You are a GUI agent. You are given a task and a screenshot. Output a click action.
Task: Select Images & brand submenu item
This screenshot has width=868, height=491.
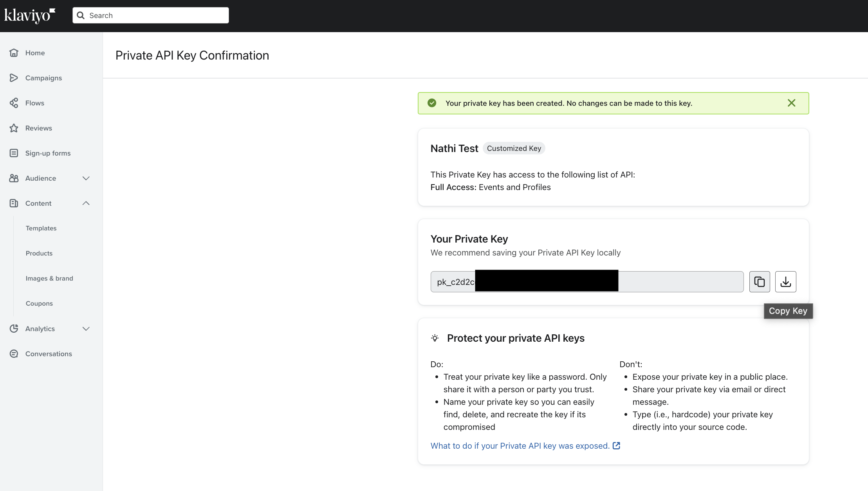[x=49, y=279]
